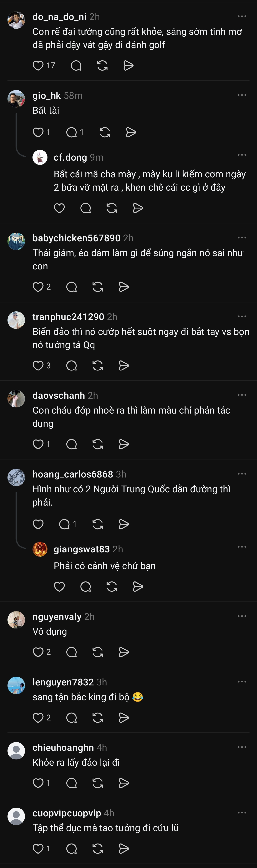
Task: Like cf.dong's reply comment
Action: coord(59,208)
